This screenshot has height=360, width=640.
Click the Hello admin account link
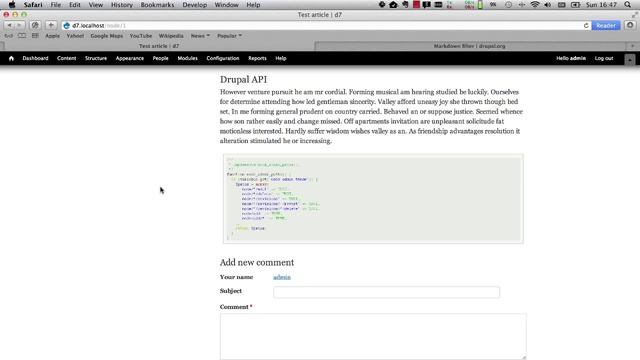tap(571, 58)
